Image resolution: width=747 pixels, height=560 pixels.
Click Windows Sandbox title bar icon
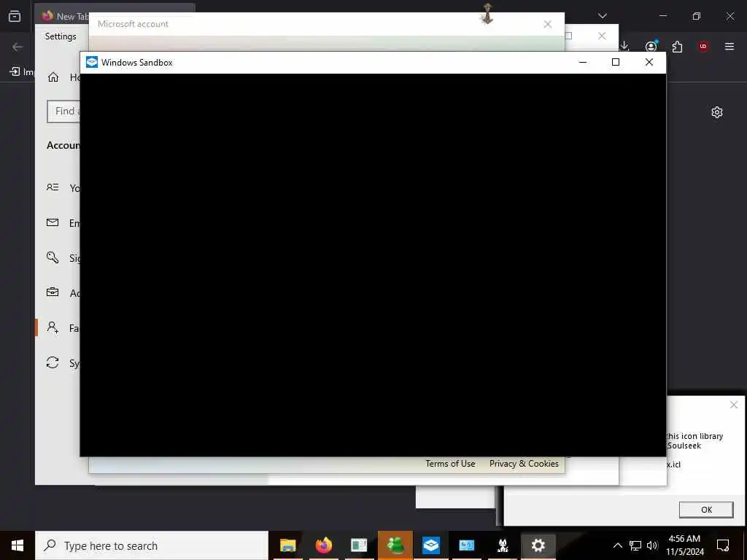pos(91,63)
